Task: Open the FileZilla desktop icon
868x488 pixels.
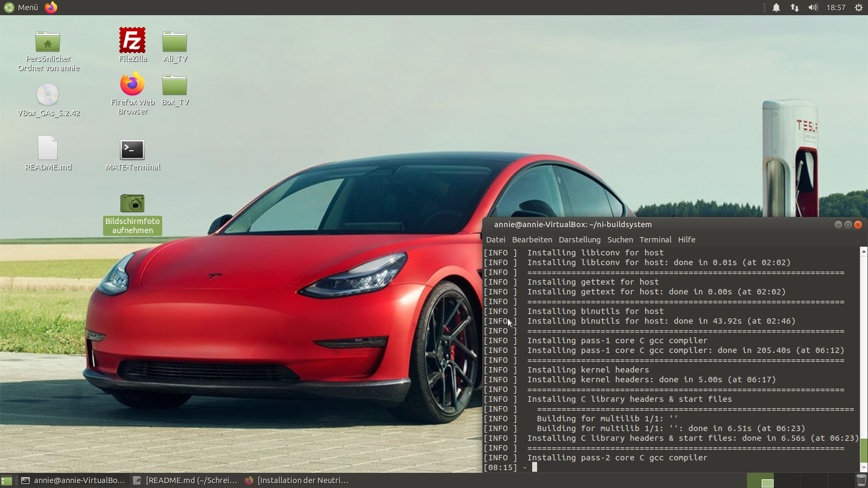Action: click(x=132, y=41)
